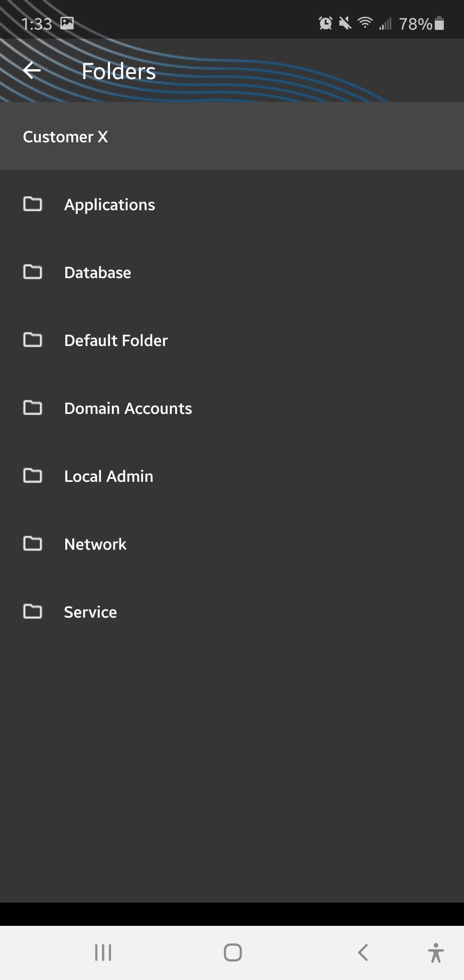Viewport: 464px width, 980px height.
Task: Click the folder icon beside Applications
Action: (x=33, y=204)
